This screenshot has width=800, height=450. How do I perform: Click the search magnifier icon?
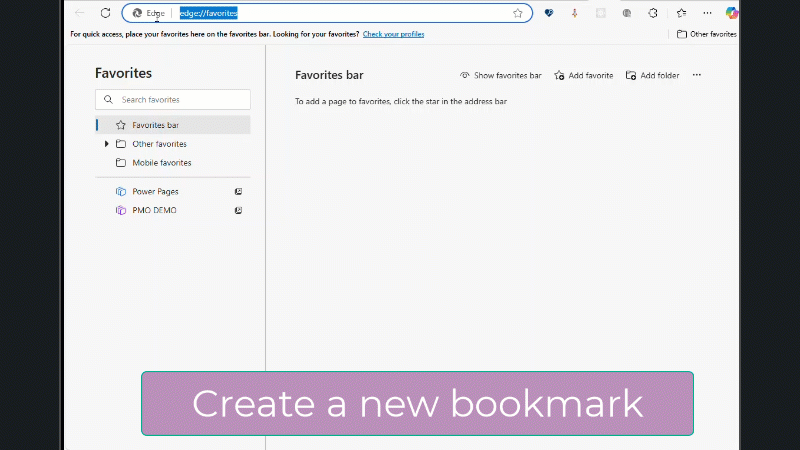point(108,99)
